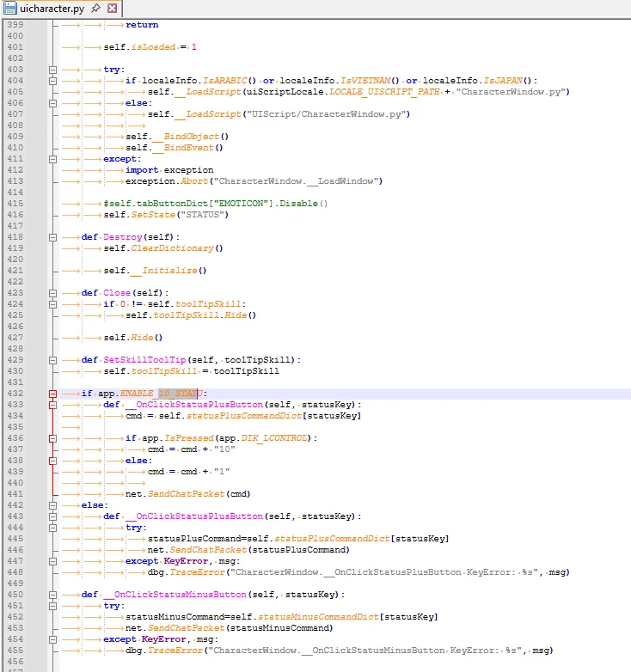Fold the if app.IsPressed block

[x=52, y=438]
